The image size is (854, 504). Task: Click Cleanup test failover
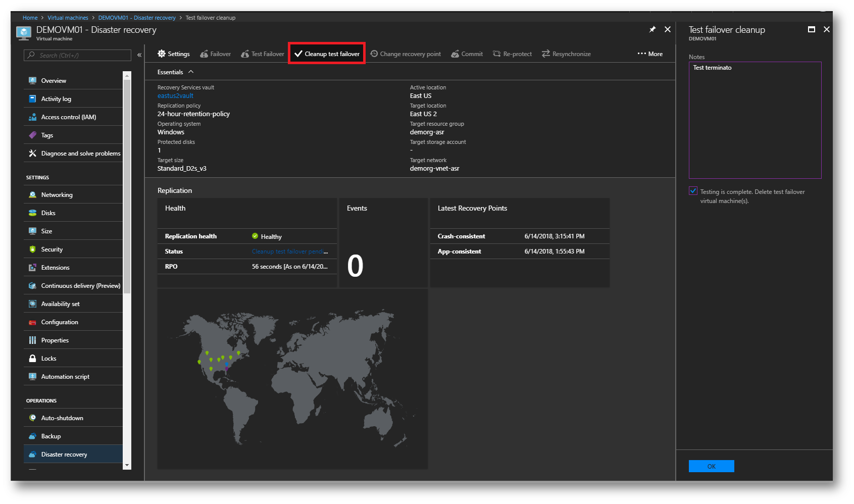point(327,54)
